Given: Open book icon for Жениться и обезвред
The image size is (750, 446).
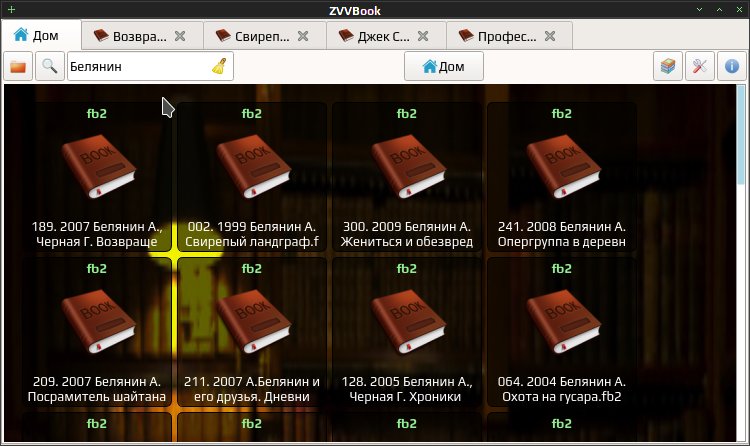Looking at the screenshot, I should (408, 167).
